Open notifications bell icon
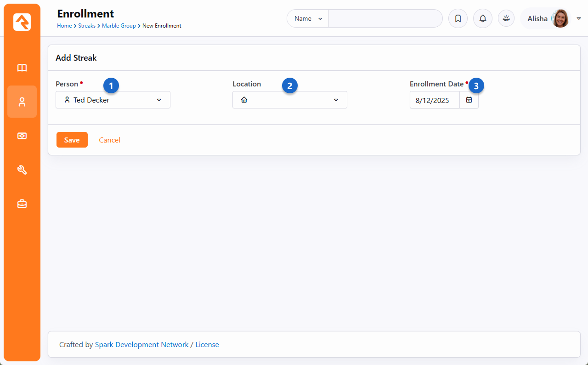Viewport: 588px width, 365px height. tap(482, 19)
